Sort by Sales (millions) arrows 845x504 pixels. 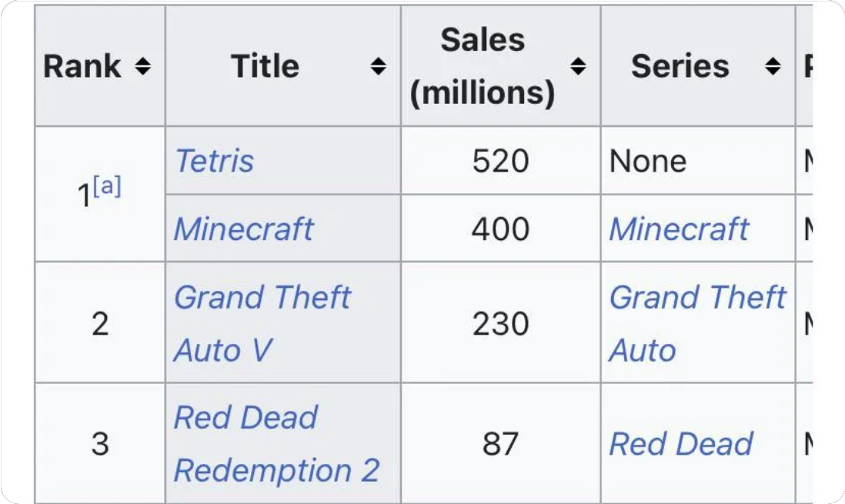[x=578, y=66]
